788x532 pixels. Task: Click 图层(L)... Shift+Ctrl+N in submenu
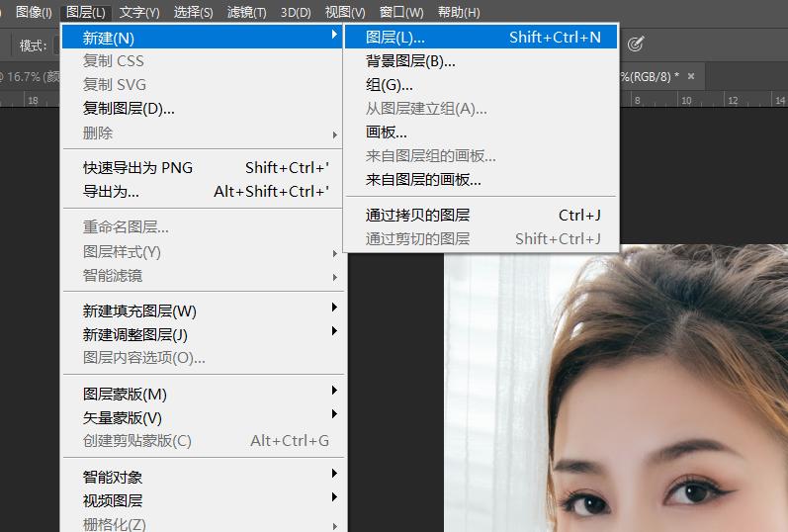pos(481,37)
